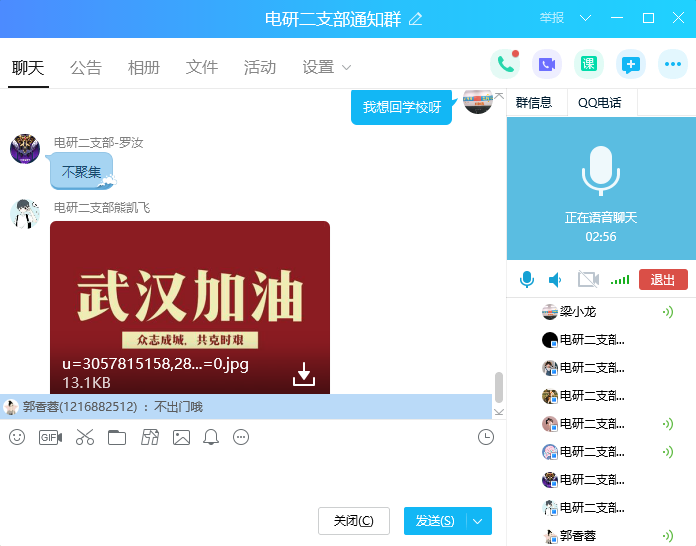Mute the microphone in voice chat
This screenshot has height=546, width=696.
(x=526, y=280)
